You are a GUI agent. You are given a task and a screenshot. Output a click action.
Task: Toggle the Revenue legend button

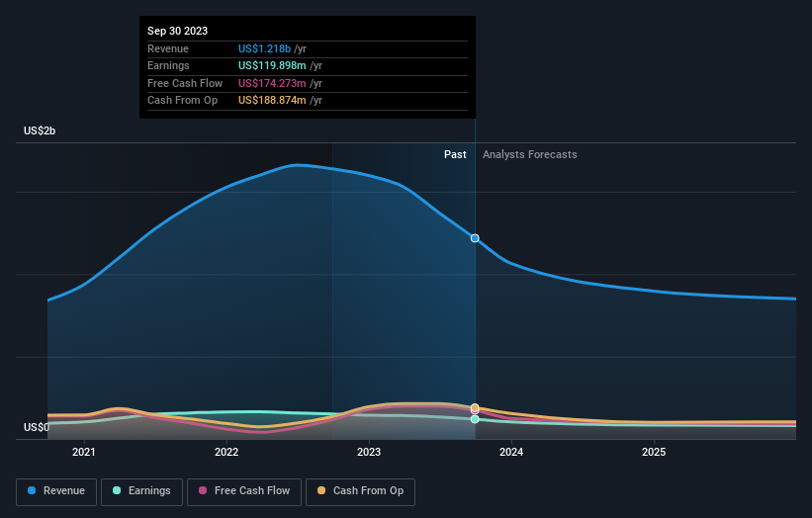56,491
